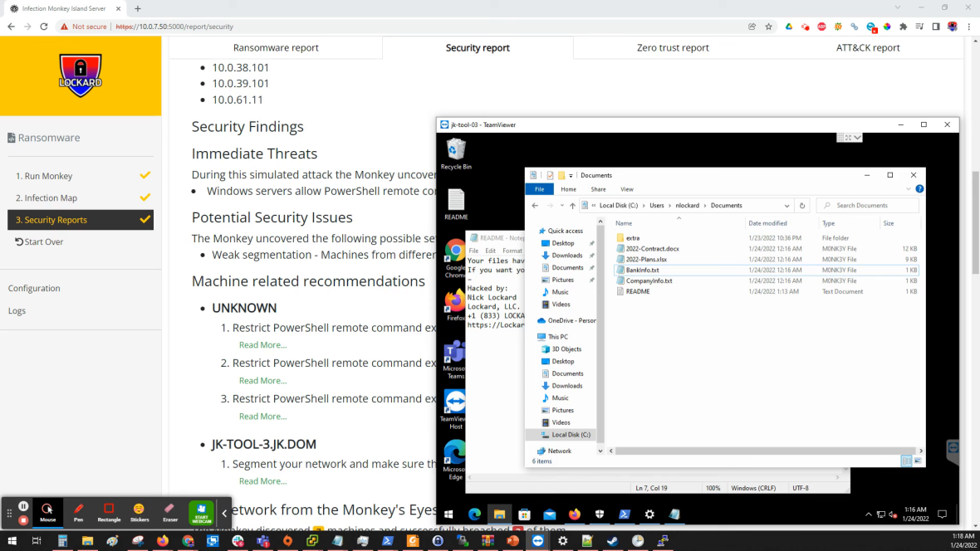980x551 pixels.
Task: Open Logs page in sidebar
Action: (x=17, y=310)
